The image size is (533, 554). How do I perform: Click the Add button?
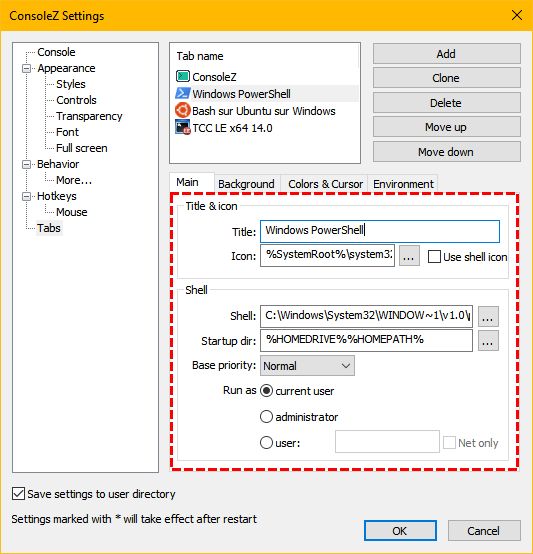(446, 54)
